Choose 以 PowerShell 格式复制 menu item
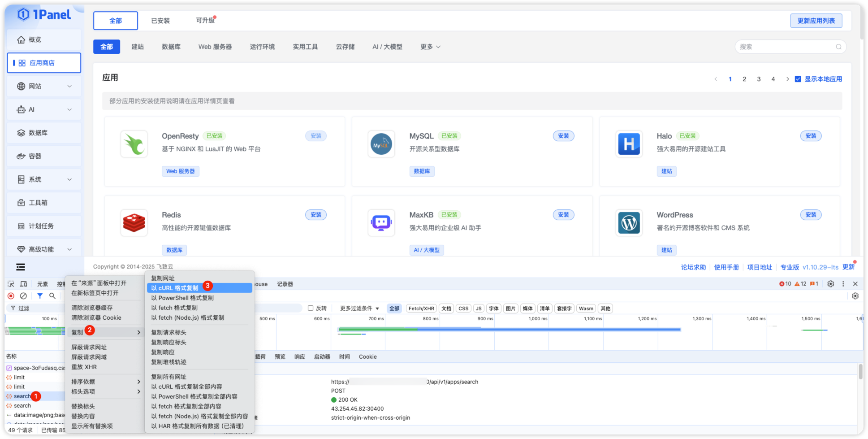The image size is (868, 439). tap(199, 298)
